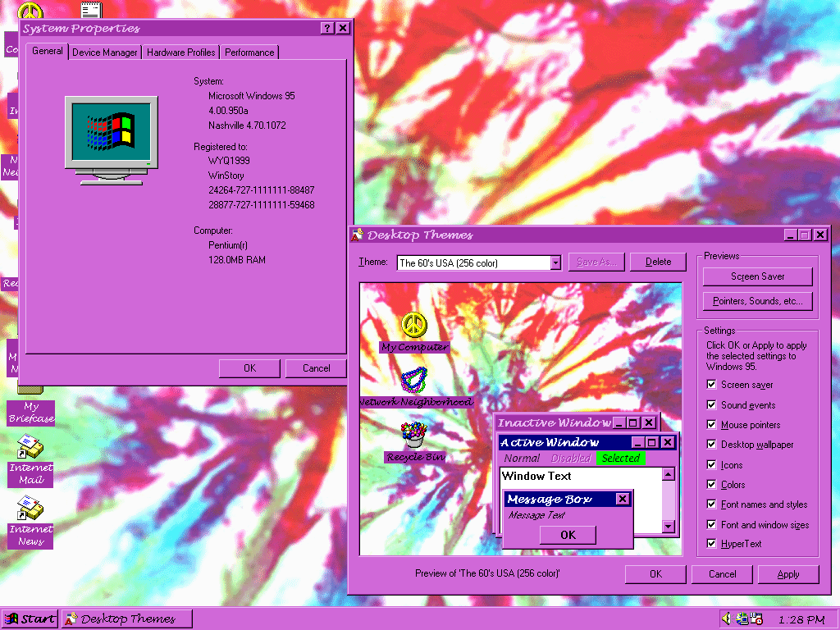Image resolution: width=840 pixels, height=630 pixels.
Task: Click the "128.0MB RAM" text
Action: click(x=237, y=260)
